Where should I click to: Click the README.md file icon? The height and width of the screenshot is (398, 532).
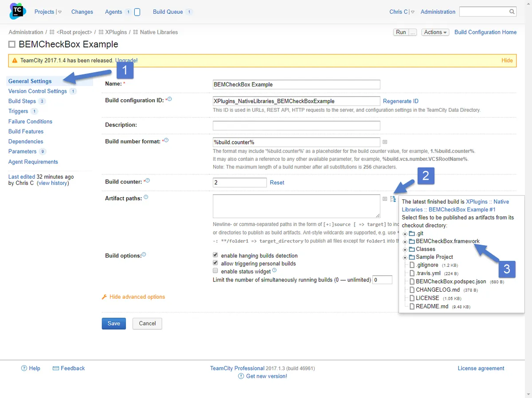coord(412,306)
